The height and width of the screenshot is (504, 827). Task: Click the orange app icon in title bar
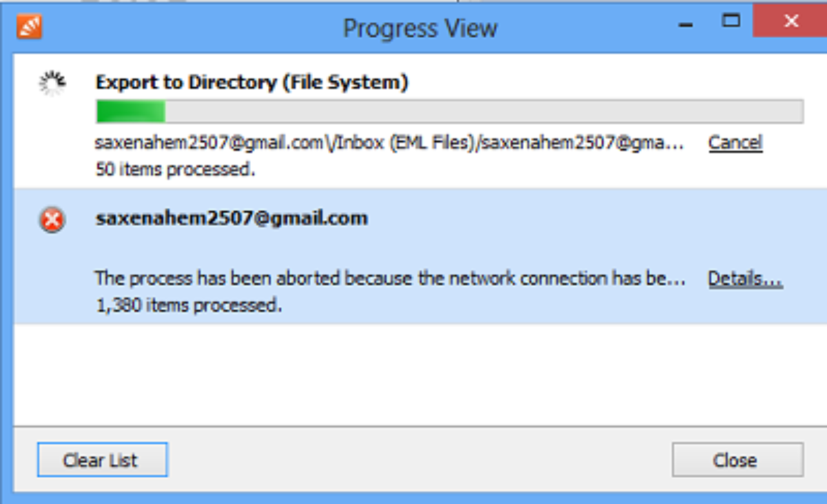(30, 27)
